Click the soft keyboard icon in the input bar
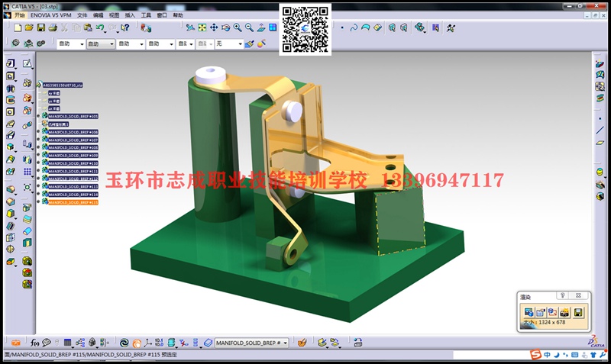The width and height of the screenshot is (611, 364). click(x=575, y=355)
